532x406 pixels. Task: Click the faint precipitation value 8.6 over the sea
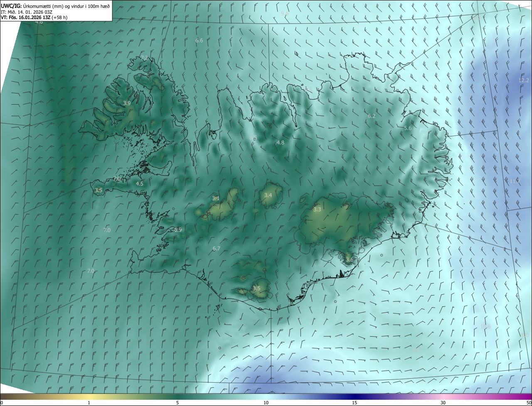pos(416,351)
